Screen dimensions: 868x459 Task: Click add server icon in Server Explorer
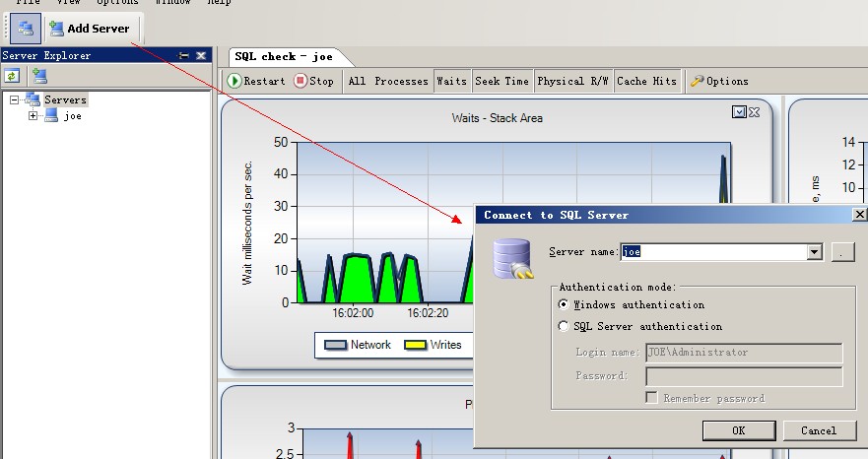point(39,76)
